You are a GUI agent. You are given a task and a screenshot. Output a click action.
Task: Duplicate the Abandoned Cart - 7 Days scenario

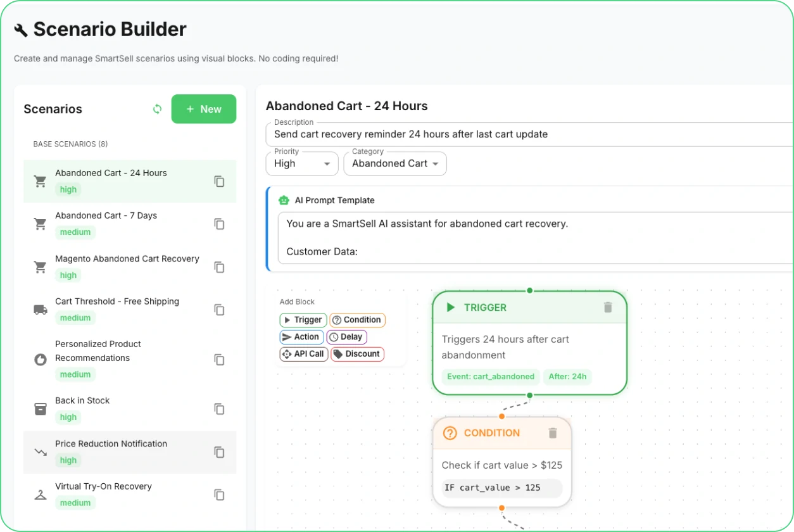(219, 224)
